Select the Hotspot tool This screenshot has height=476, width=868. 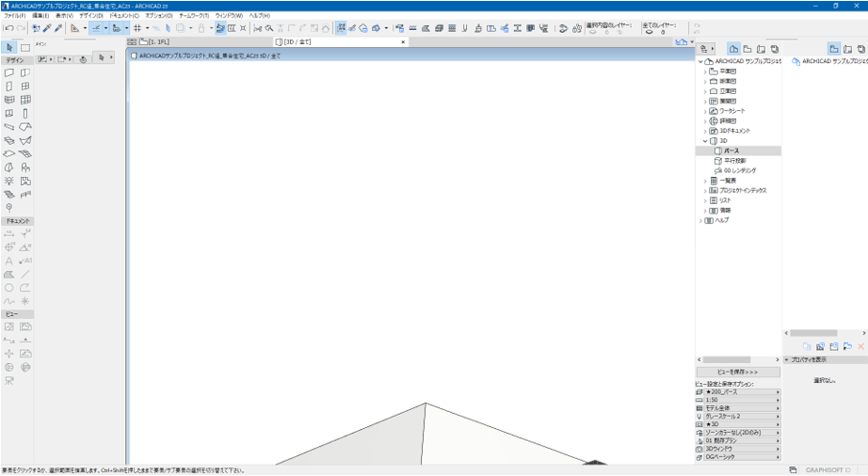(25, 301)
